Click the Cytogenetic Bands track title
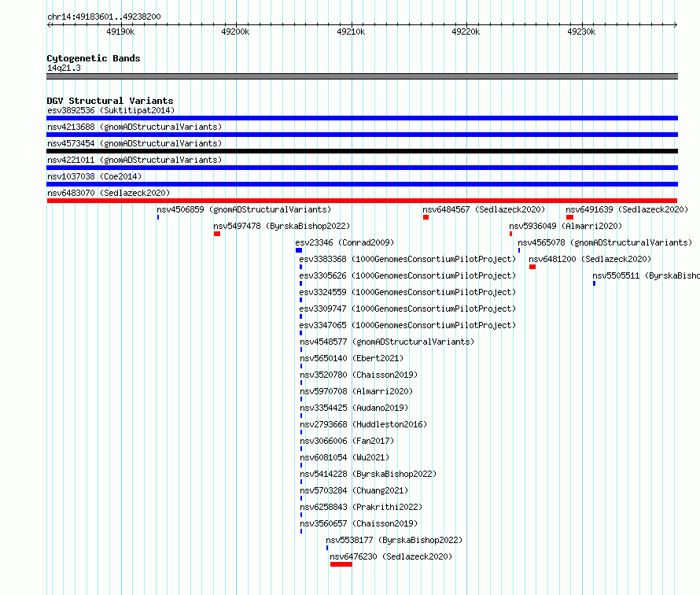The height and width of the screenshot is (595, 700). pyautogui.click(x=94, y=58)
